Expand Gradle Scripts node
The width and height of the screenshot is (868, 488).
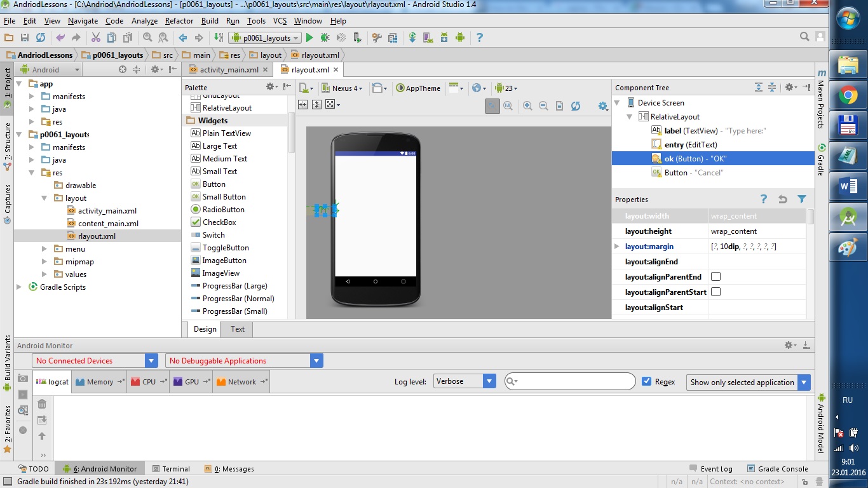pyautogui.click(x=18, y=287)
